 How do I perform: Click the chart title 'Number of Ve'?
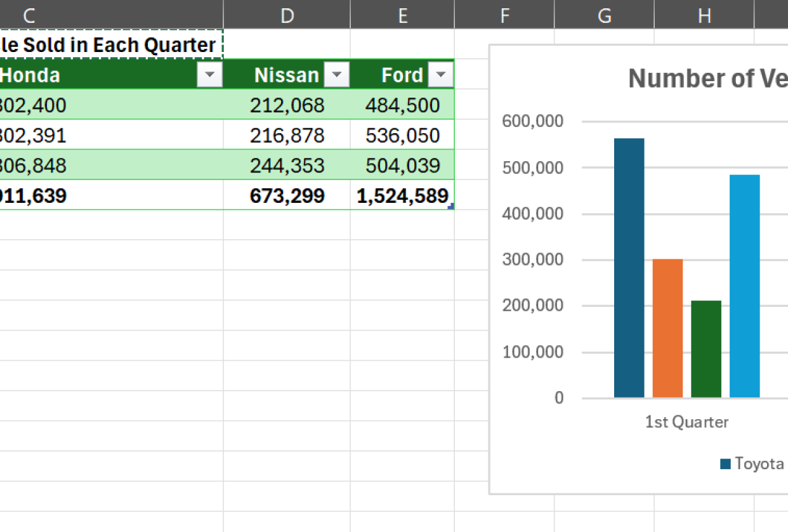click(x=707, y=78)
